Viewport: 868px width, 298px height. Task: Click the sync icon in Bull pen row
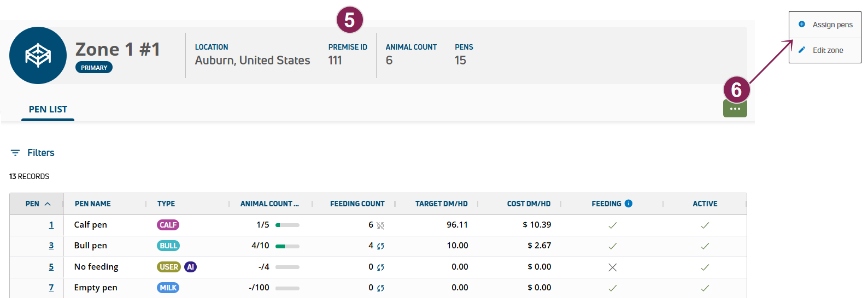380,246
